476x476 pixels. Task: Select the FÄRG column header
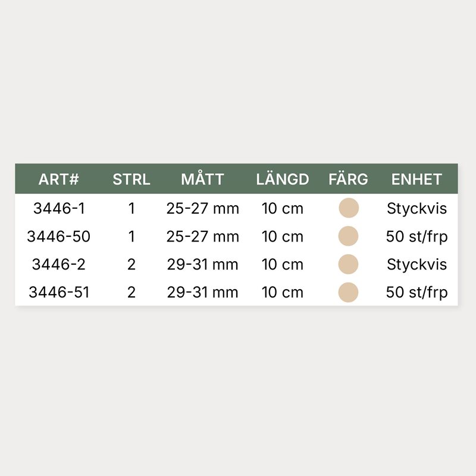point(348,179)
